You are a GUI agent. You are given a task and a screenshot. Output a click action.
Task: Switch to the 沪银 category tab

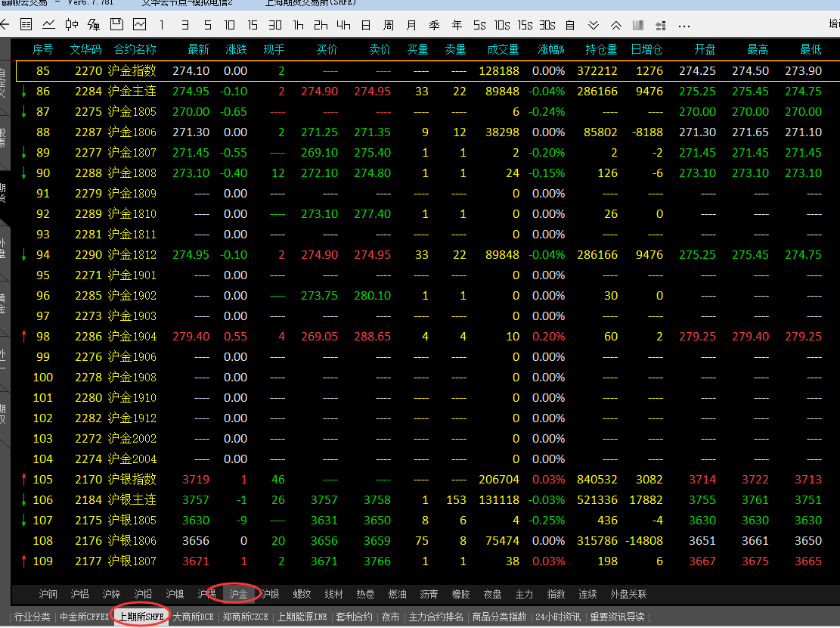(x=271, y=594)
